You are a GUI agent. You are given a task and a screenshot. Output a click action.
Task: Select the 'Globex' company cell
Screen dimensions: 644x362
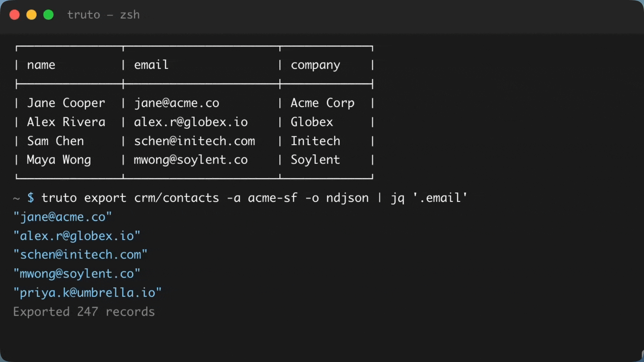312,122
